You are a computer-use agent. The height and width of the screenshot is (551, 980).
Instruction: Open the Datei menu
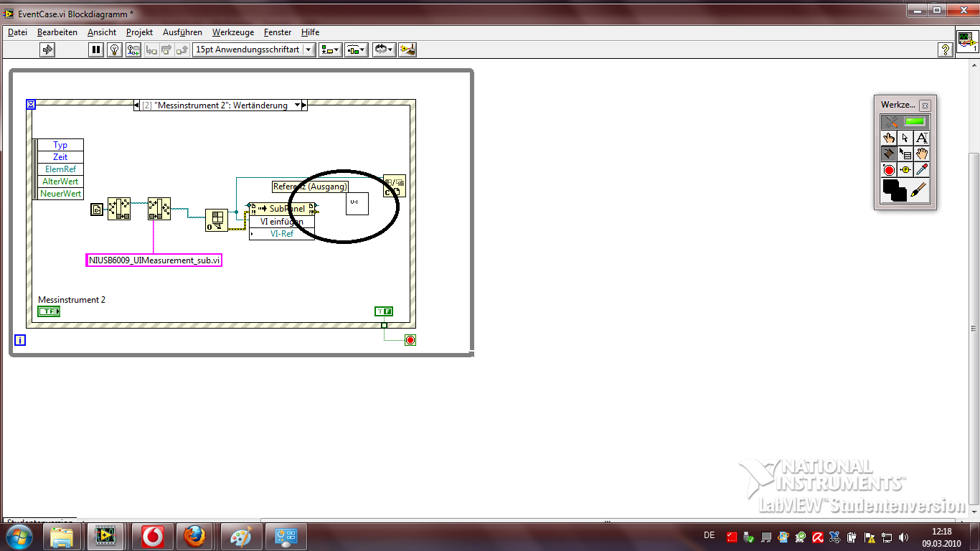(17, 32)
